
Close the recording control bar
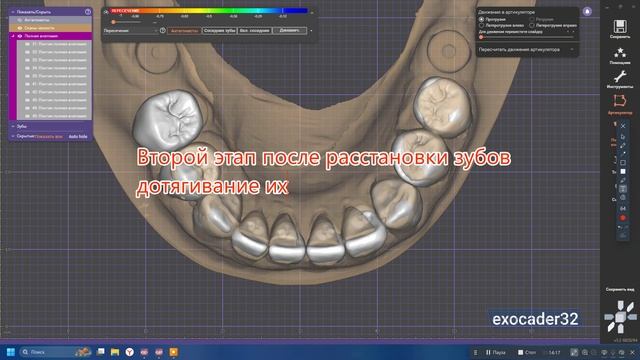click(632, 352)
